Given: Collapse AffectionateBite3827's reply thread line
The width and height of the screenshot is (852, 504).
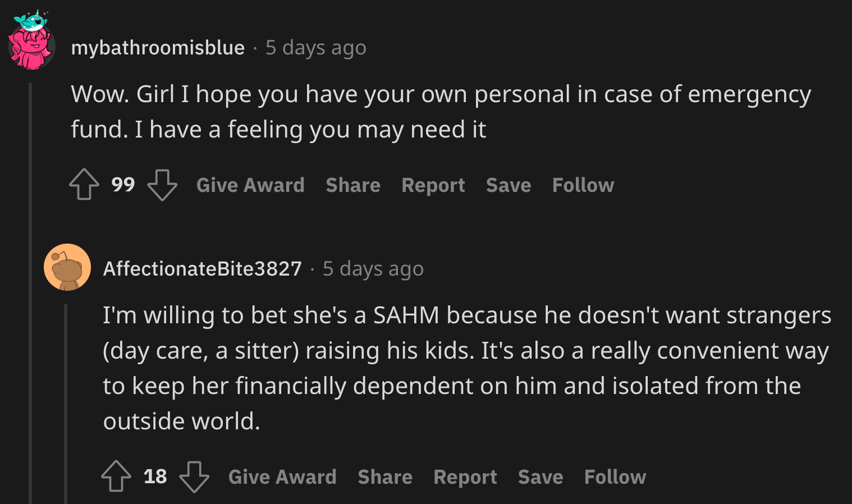Looking at the screenshot, I should (66, 404).
